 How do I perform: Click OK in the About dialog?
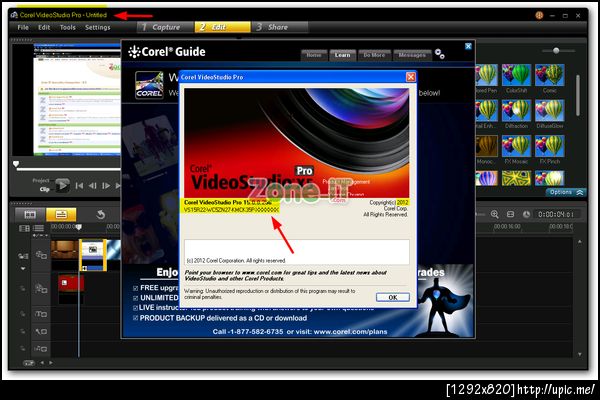[x=393, y=297]
